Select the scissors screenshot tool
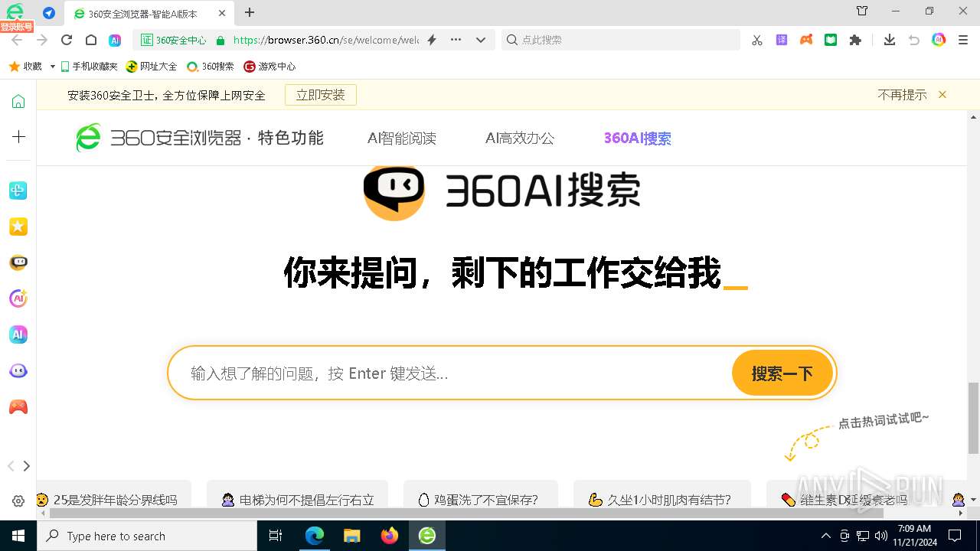980x551 pixels. tap(757, 40)
